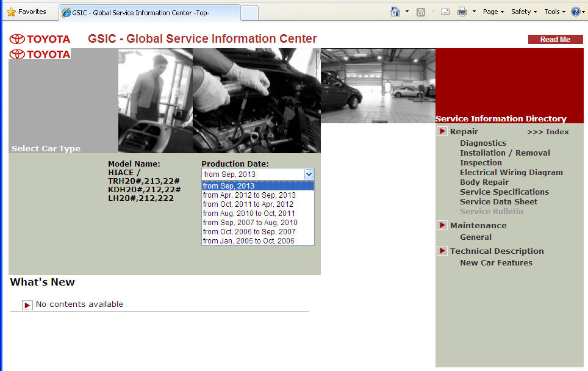Click the greyed Service Bulletin link

[491, 211]
